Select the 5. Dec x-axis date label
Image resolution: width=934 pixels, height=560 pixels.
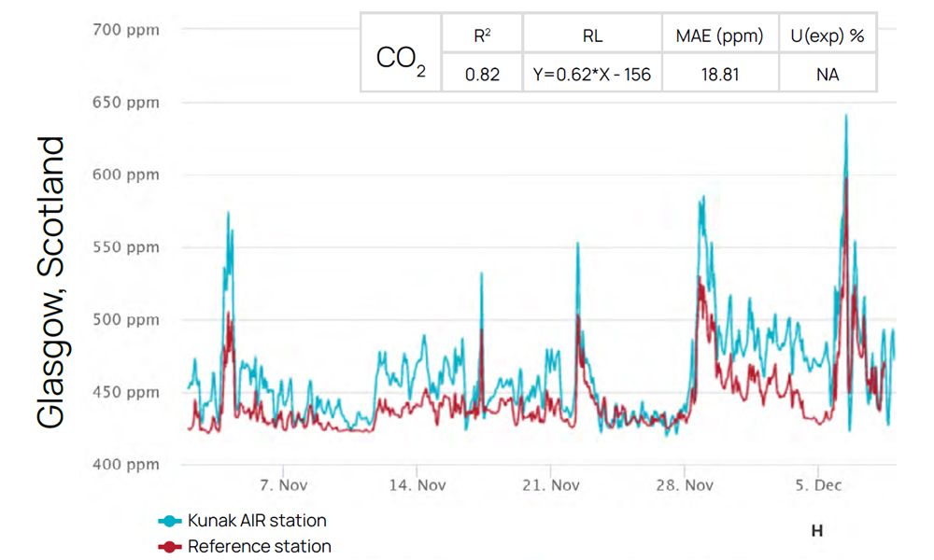[x=818, y=485]
